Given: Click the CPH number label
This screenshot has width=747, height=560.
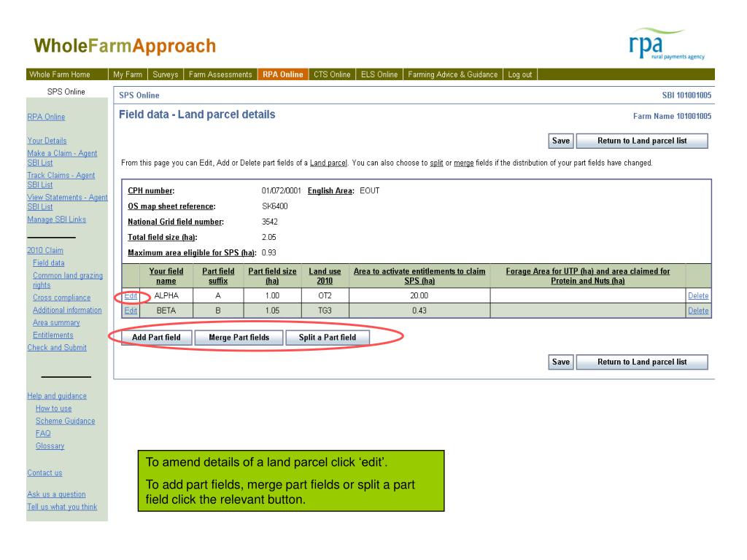Looking at the screenshot, I should click(x=151, y=190).
